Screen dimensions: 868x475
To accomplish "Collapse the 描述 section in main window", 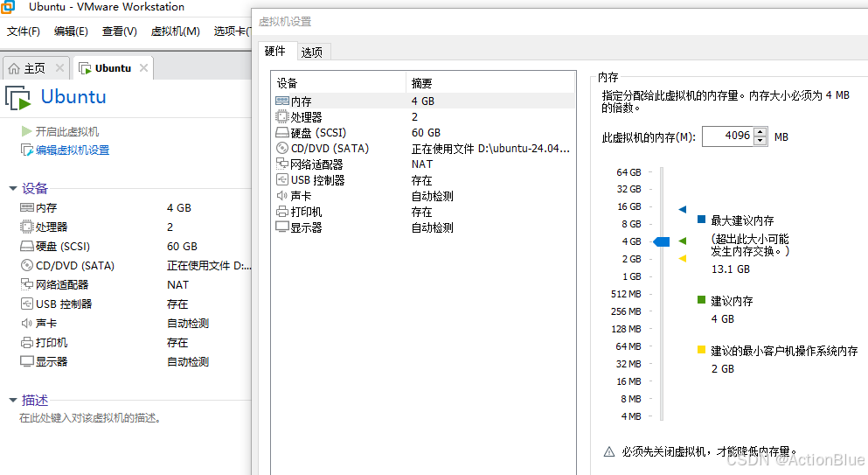I will click(13, 400).
